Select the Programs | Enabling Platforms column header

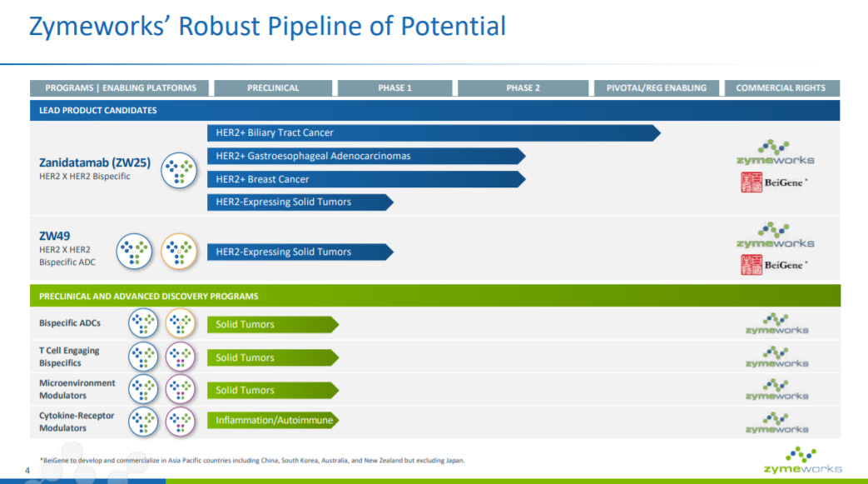120,88
